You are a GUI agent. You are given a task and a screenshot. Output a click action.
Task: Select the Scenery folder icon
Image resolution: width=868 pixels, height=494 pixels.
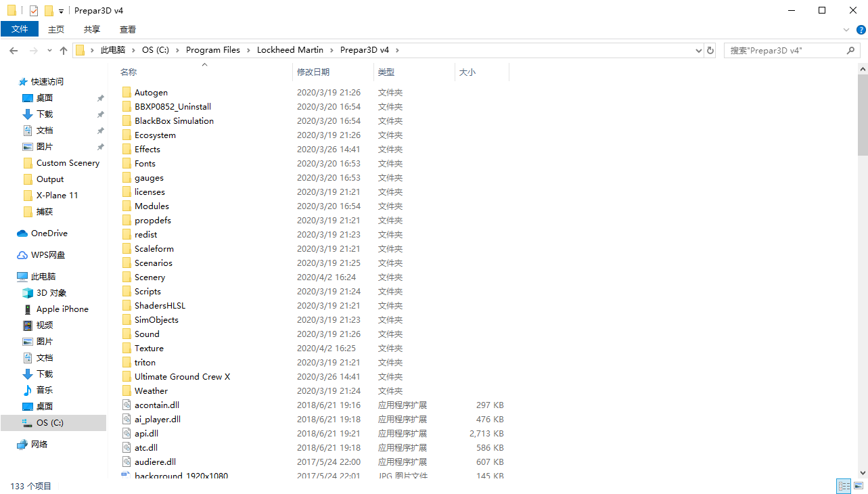[126, 277]
